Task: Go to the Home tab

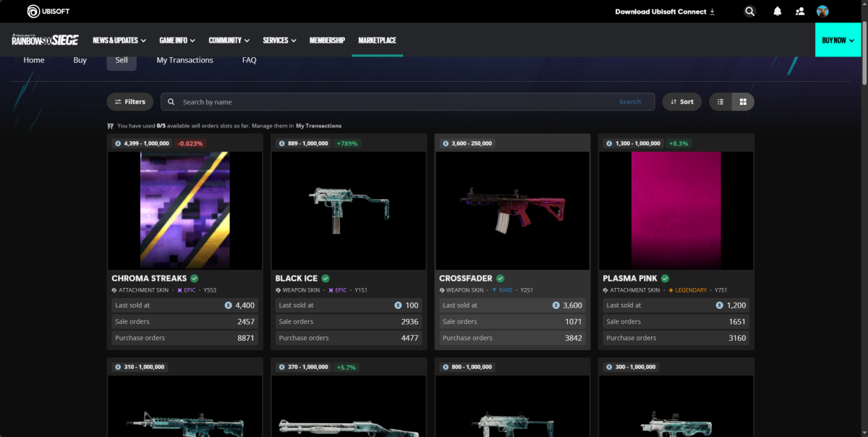Action: [34, 60]
